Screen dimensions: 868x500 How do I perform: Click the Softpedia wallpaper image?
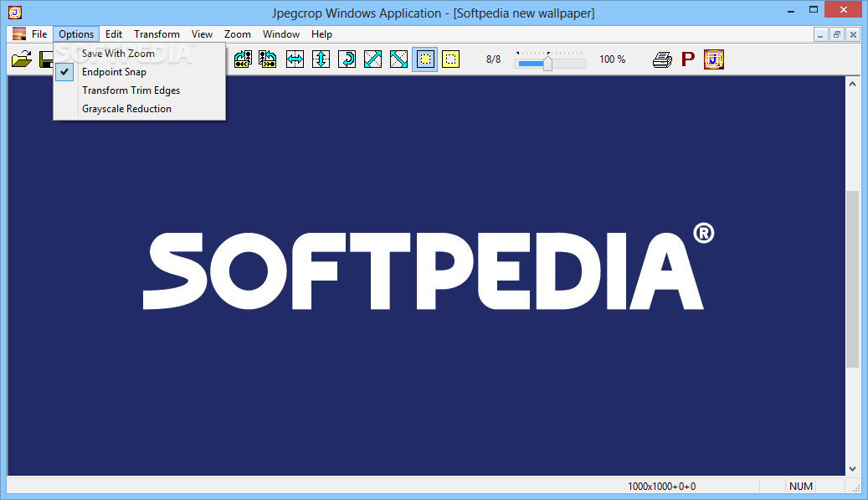tap(426, 276)
